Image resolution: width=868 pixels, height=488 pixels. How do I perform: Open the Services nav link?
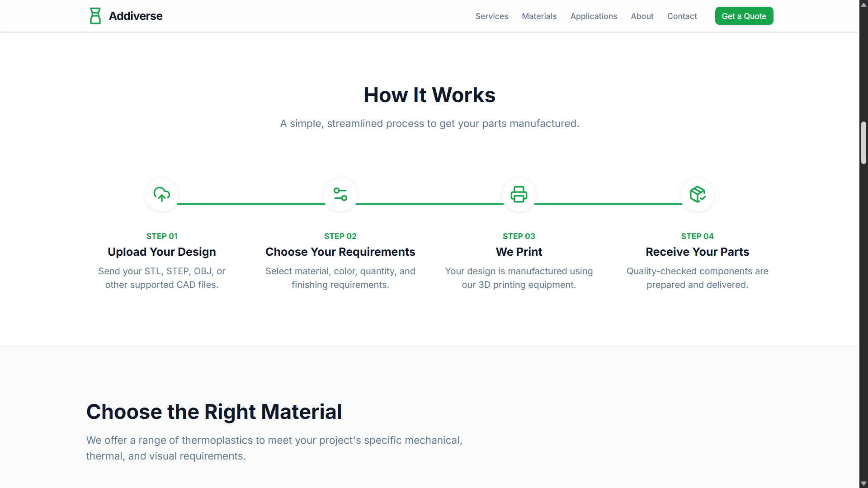(492, 16)
